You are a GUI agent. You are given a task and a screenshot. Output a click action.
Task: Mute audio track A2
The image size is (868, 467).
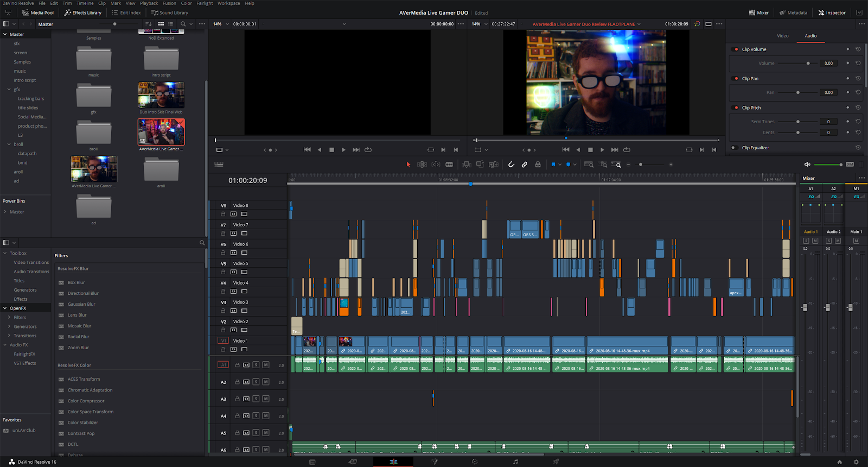point(266,382)
